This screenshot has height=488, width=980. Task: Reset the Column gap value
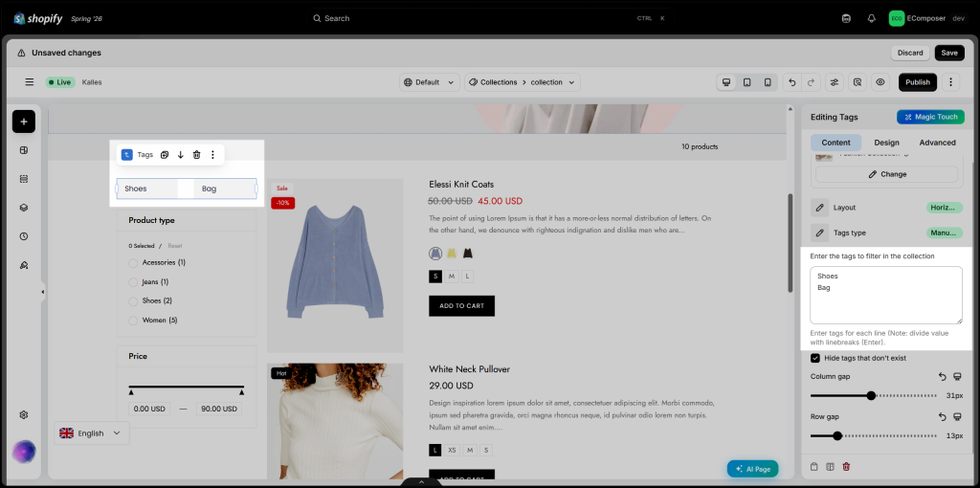tap(943, 377)
